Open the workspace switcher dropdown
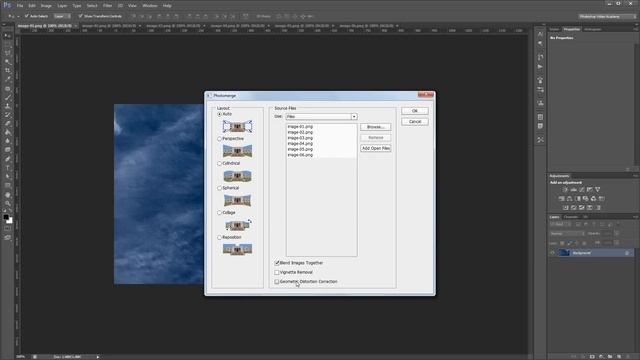Screen dimensions: 640x360 [x=607, y=16]
